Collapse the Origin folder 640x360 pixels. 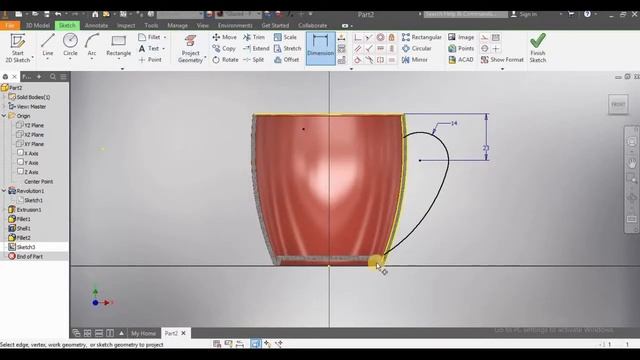pos(4,116)
